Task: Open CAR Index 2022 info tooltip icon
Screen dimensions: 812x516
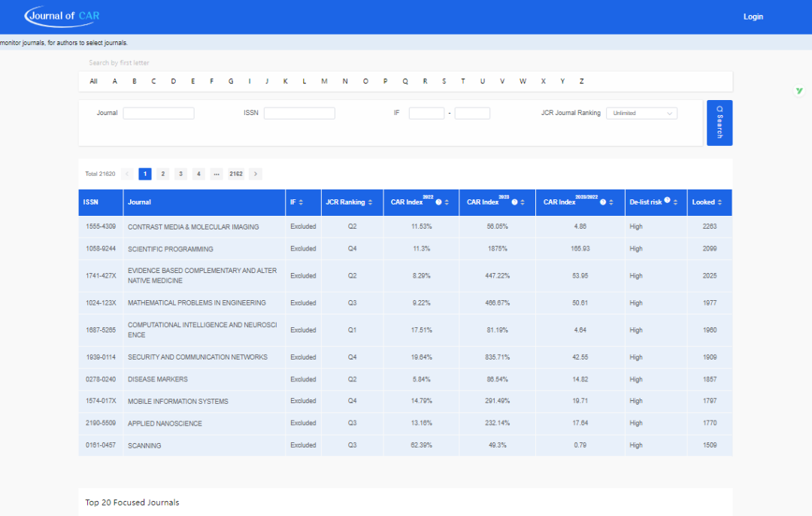Action: pos(438,202)
